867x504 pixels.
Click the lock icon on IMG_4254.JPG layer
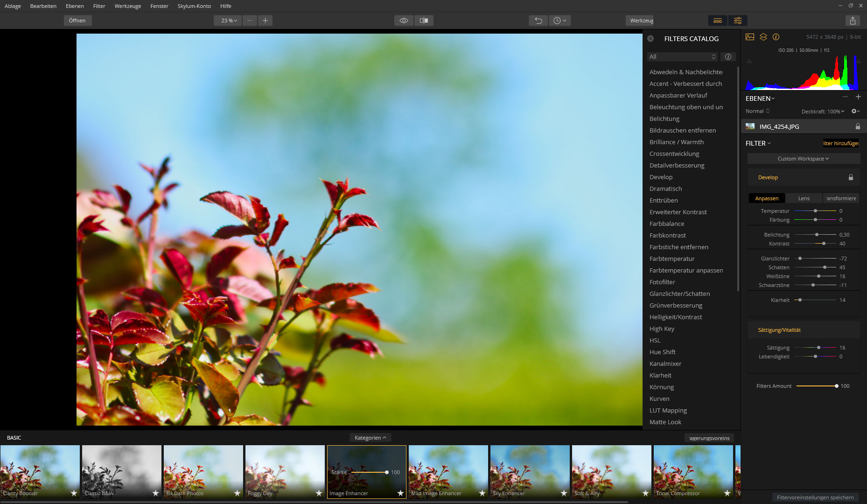(x=858, y=126)
